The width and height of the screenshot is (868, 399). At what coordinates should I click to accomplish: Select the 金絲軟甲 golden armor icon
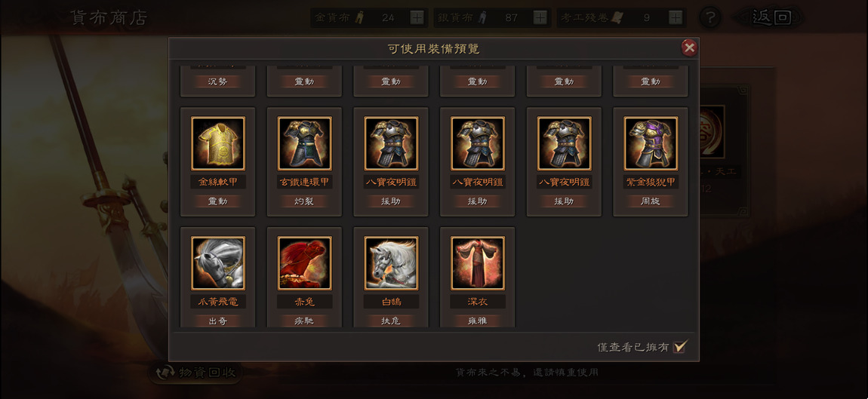click(218, 143)
